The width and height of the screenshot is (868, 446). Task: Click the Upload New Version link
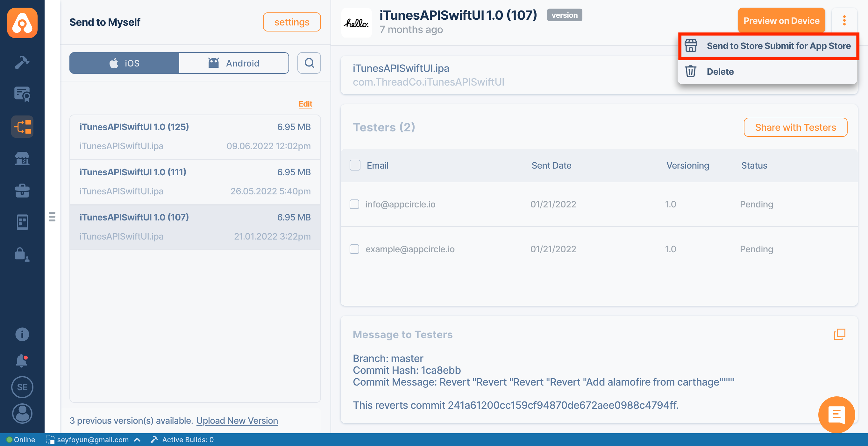coord(237,421)
